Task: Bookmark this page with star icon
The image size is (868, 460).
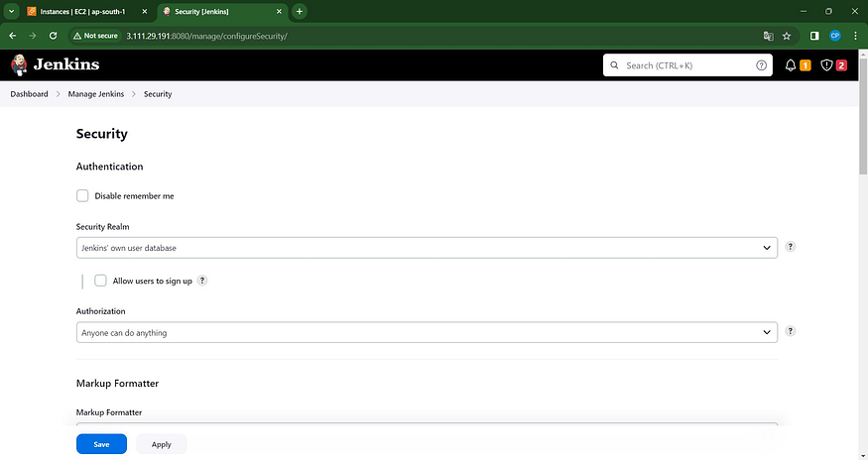Action: point(787,36)
